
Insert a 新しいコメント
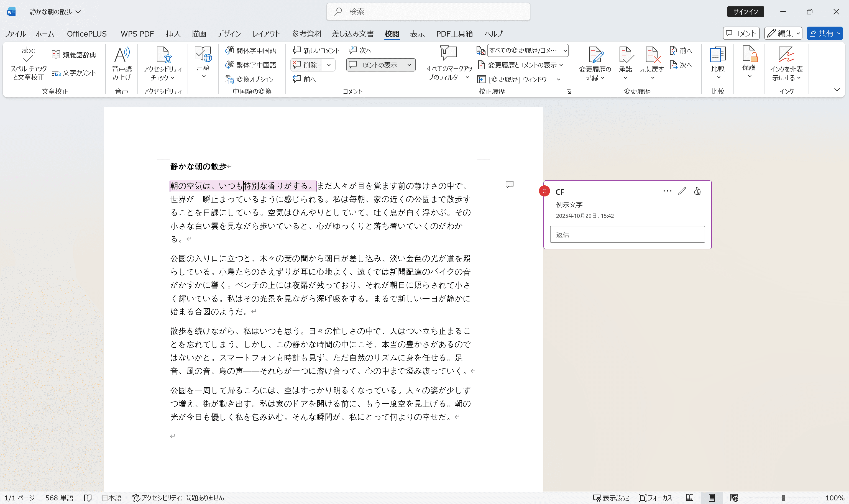click(x=316, y=50)
